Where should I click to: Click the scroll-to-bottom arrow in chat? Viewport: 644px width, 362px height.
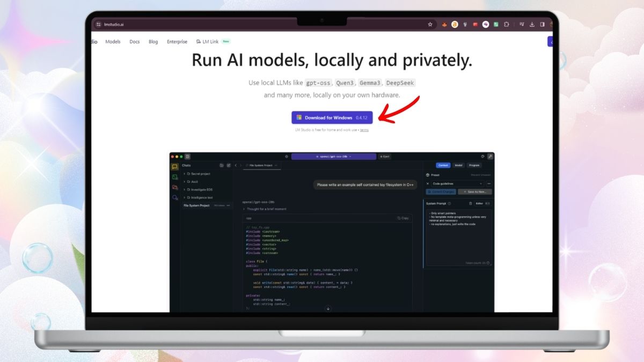328,308
